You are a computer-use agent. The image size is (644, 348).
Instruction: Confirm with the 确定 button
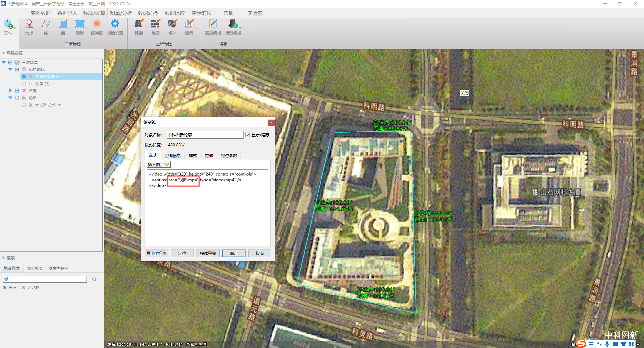234,253
